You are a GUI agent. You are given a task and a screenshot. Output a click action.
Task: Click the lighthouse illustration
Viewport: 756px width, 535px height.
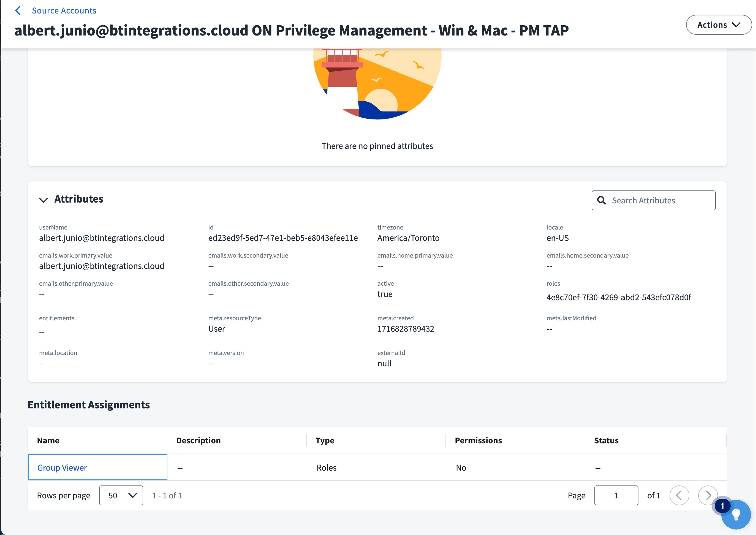(377, 84)
